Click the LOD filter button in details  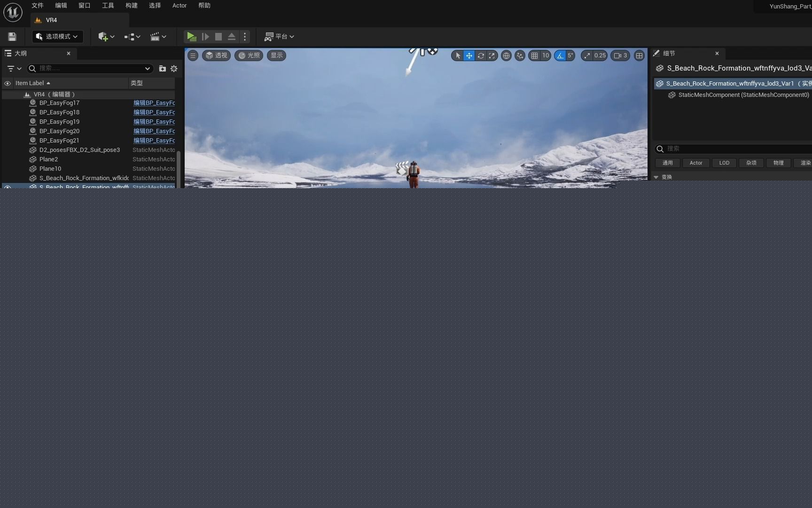click(724, 163)
